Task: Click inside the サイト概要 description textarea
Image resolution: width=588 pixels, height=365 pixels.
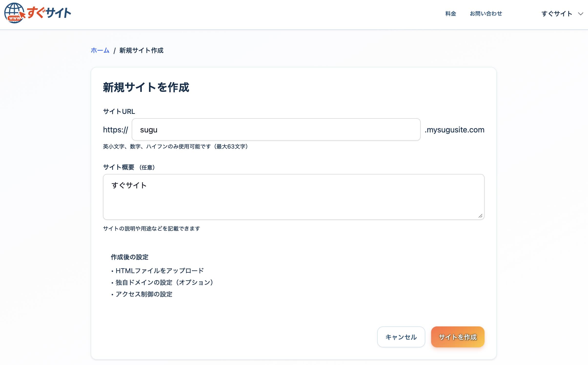Action: (293, 197)
